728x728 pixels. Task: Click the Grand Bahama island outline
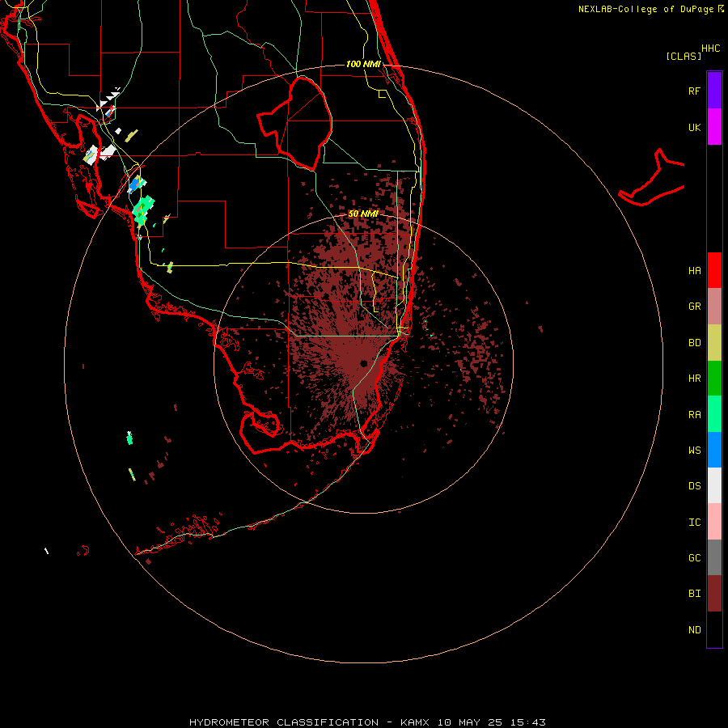(x=652, y=179)
